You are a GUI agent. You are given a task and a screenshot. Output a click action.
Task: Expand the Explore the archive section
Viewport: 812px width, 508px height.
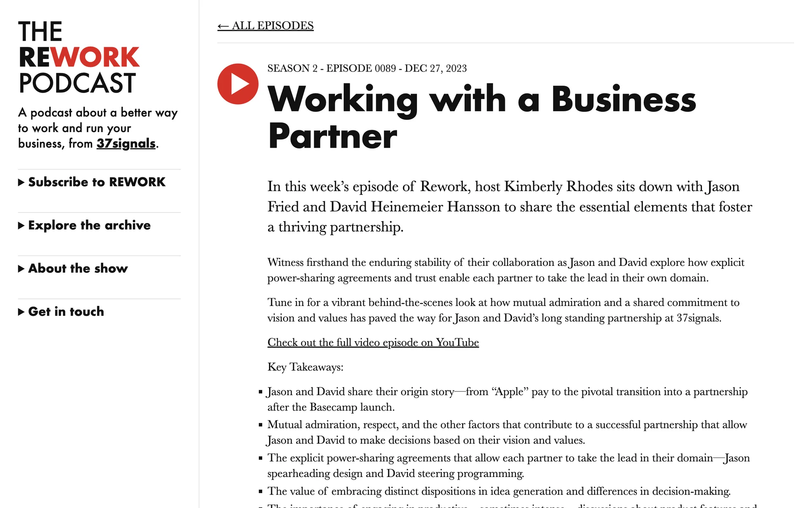(89, 225)
